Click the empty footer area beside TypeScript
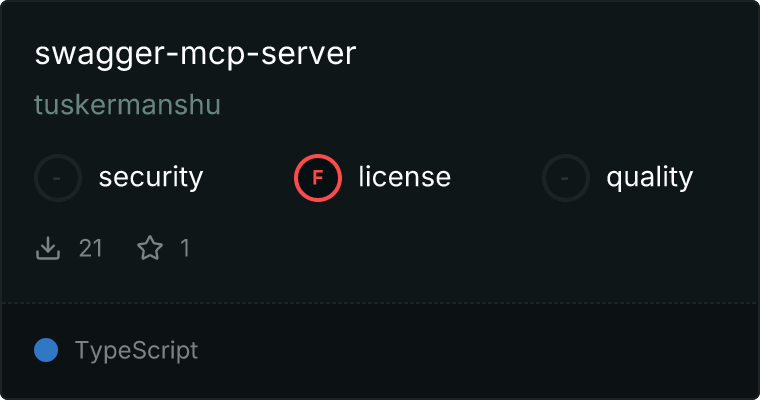 [475, 351]
